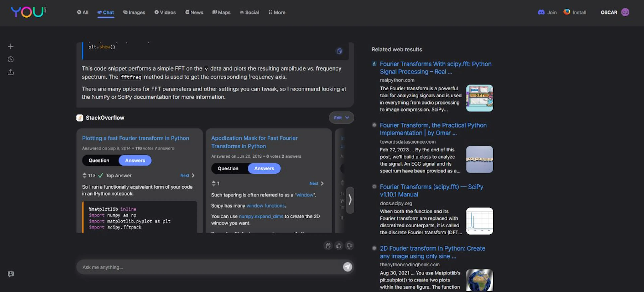Show Question in Apodization Mask card
This screenshot has height=292, width=644.
click(228, 168)
